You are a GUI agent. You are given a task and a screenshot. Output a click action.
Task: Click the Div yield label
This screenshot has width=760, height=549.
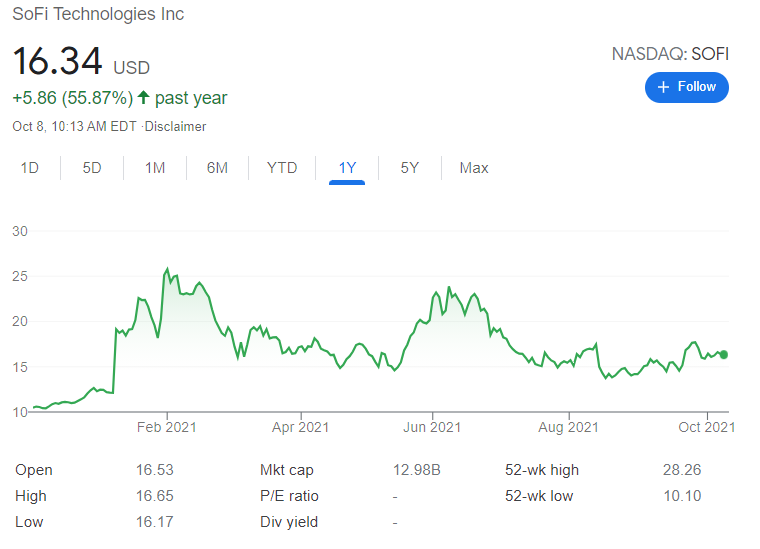pos(289,522)
